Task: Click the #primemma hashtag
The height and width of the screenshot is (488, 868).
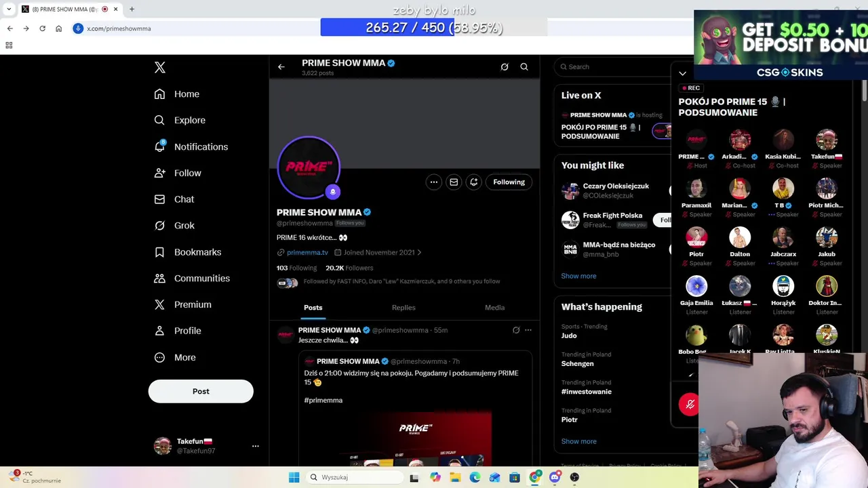Action: click(323, 401)
